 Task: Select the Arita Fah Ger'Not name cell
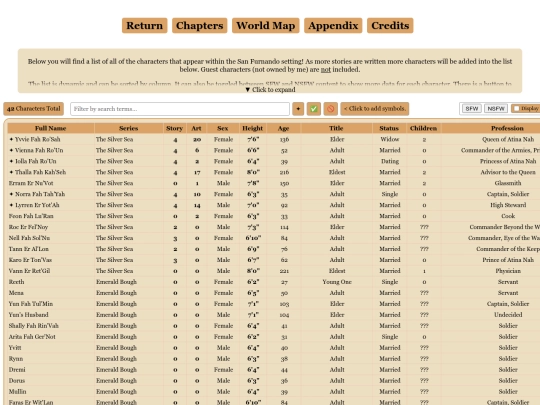pos(51,337)
